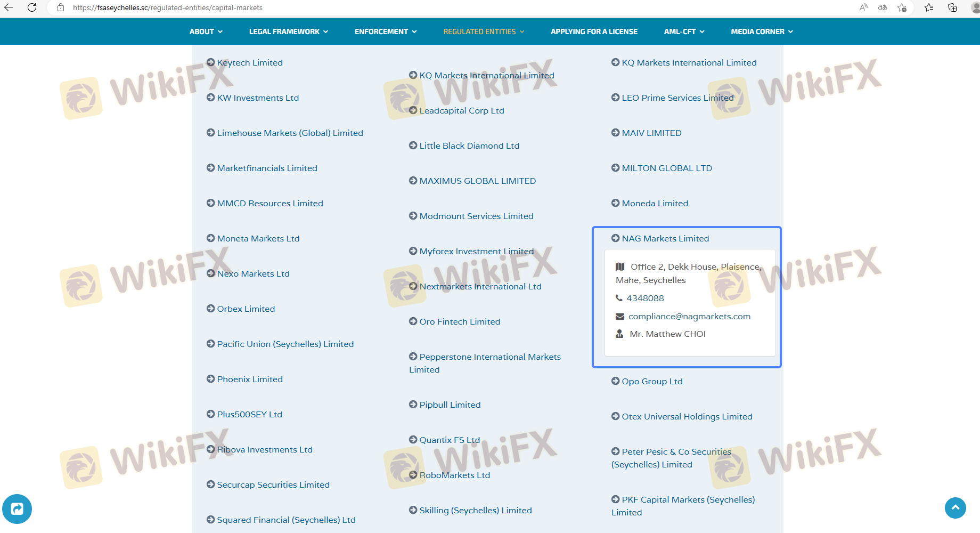Click the browser back arrow
This screenshot has width=980, height=533.
[x=9, y=7]
